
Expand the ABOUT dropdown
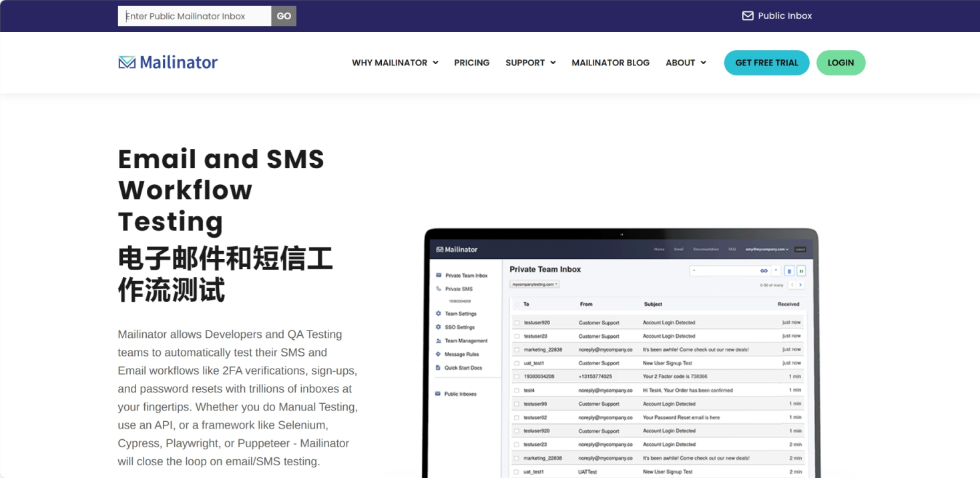tap(686, 62)
